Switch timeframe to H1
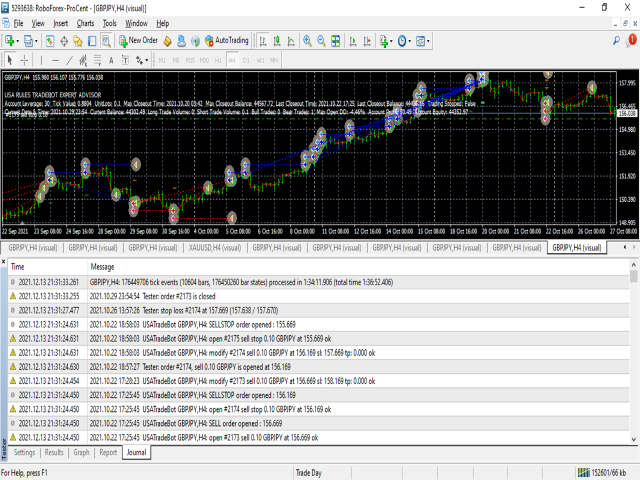Viewport: 640px width, 480px height. click(218, 60)
